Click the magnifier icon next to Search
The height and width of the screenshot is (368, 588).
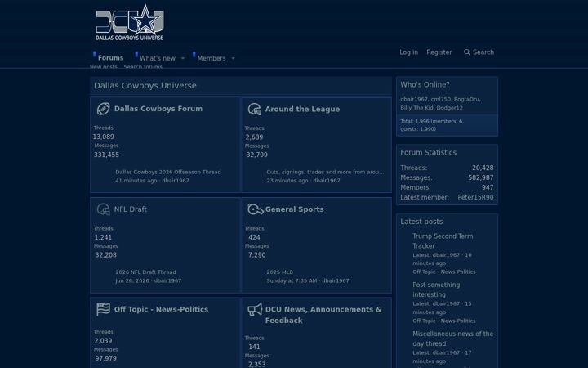pos(467,52)
